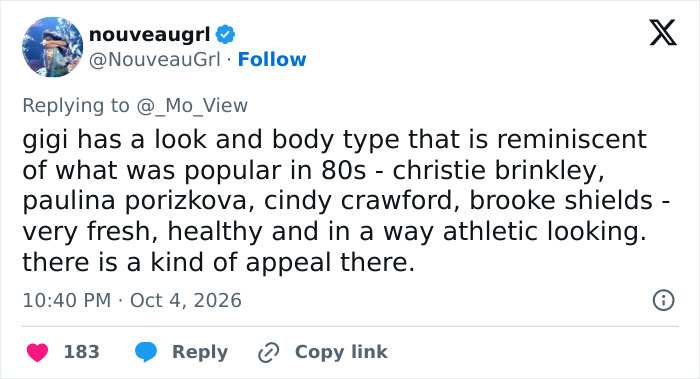Select the Copy link text label
This screenshot has width=700, height=379.
point(341,352)
